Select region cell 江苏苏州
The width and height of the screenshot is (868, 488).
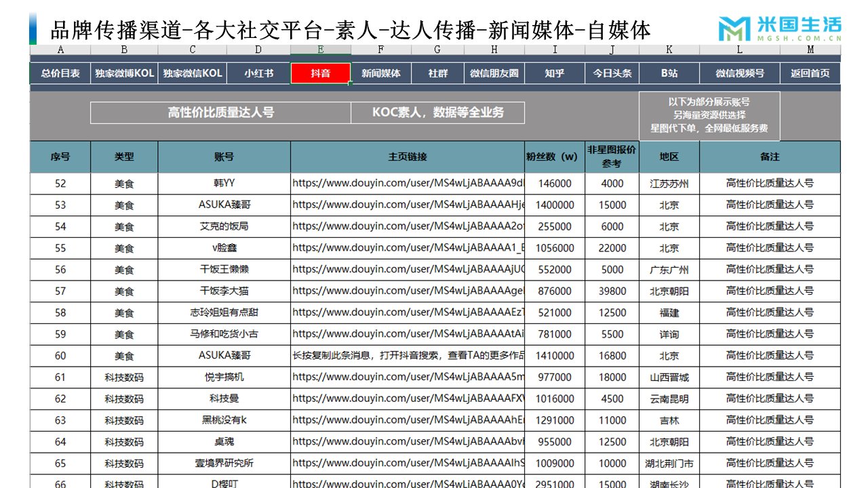pyautogui.click(x=669, y=183)
